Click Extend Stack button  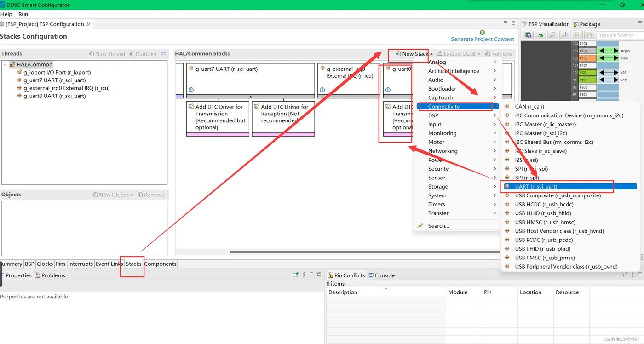click(x=459, y=54)
